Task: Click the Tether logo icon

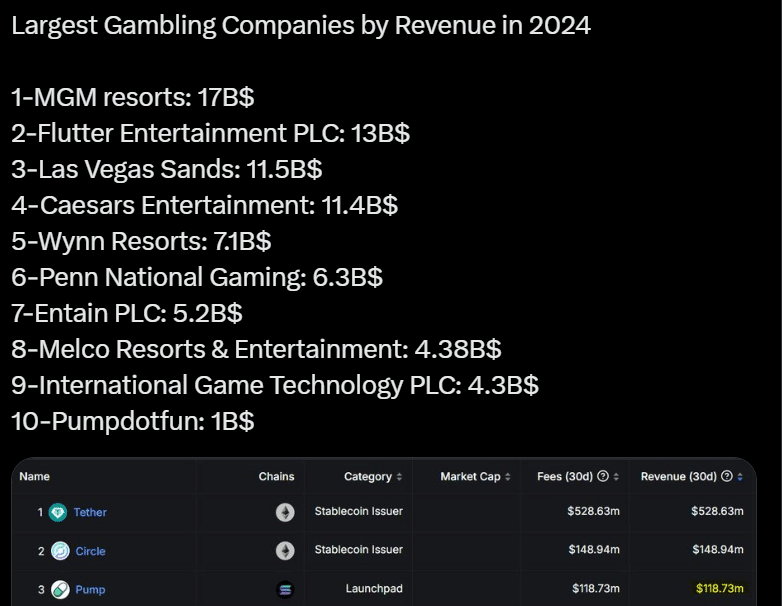Action: [x=59, y=512]
